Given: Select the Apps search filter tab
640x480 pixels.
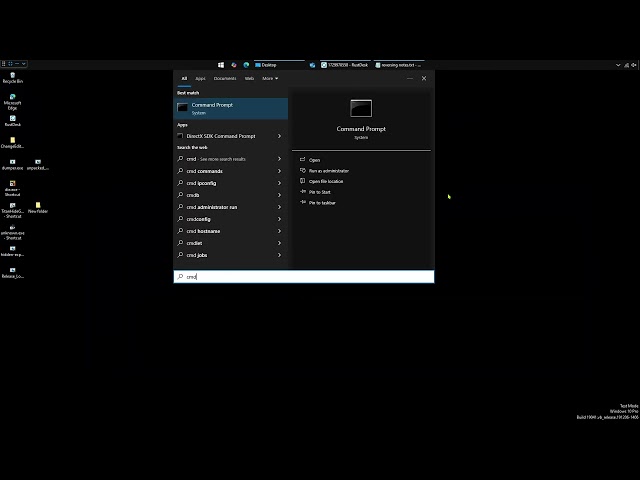Looking at the screenshot, I should coord(200,78).
